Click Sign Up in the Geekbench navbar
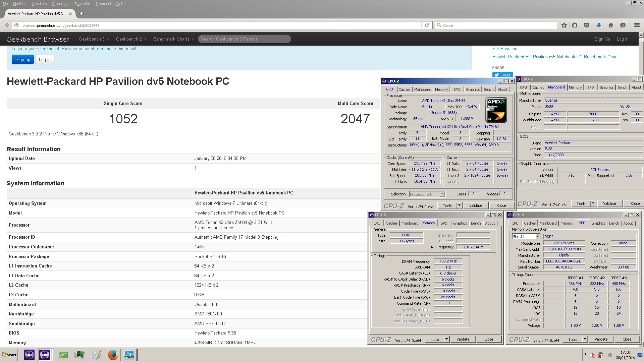This screenshot has height=362, width=644. [x=602, y=39]
